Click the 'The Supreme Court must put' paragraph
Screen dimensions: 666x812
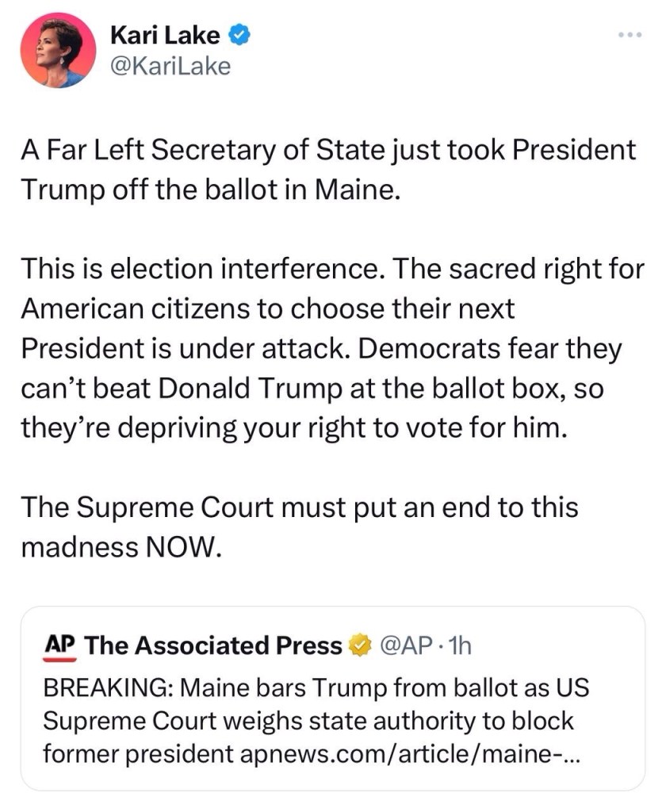298,526
